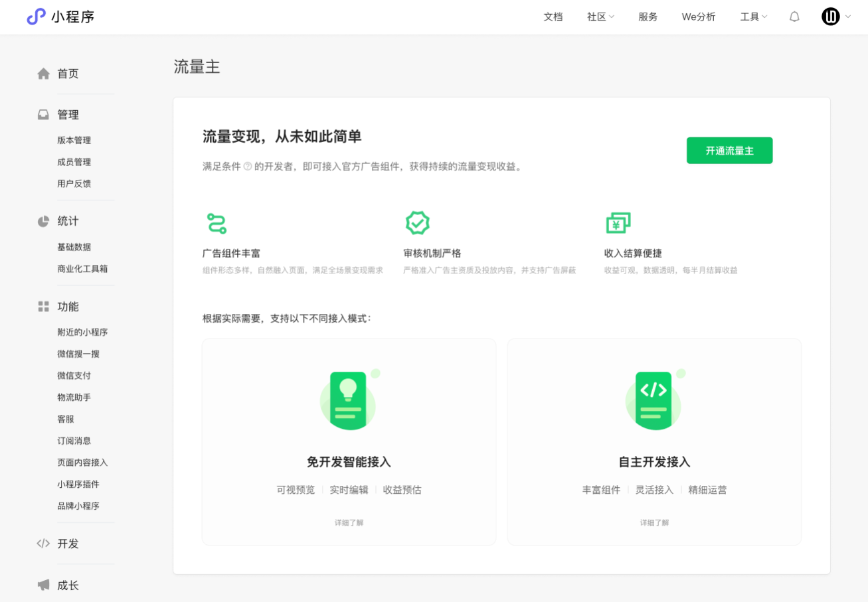
Task: Open 客服 in sidebar
Action: coord(66,419)
